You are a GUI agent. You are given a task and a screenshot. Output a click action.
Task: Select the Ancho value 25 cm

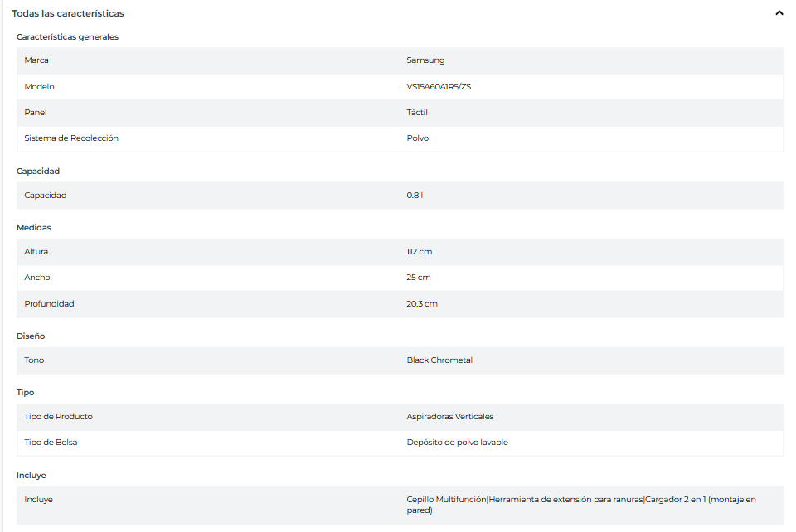419,278
